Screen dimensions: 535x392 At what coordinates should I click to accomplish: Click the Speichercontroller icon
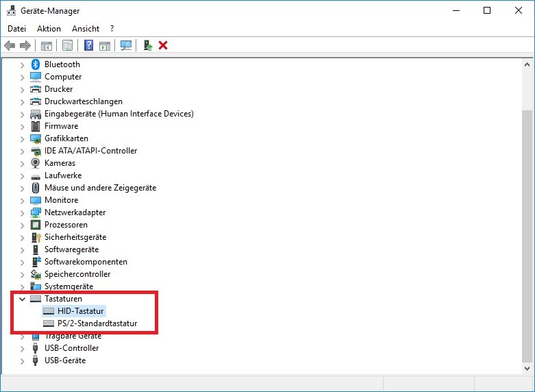click(x=36, y=274)
